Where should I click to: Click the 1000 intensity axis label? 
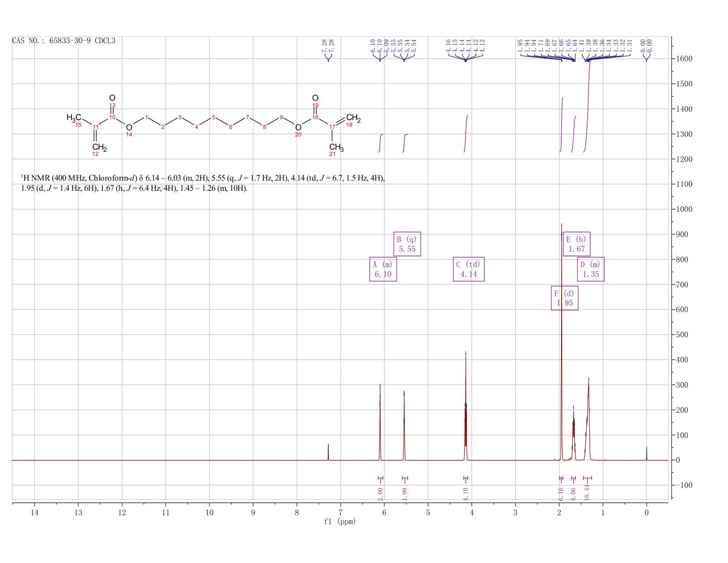(683, 209)
